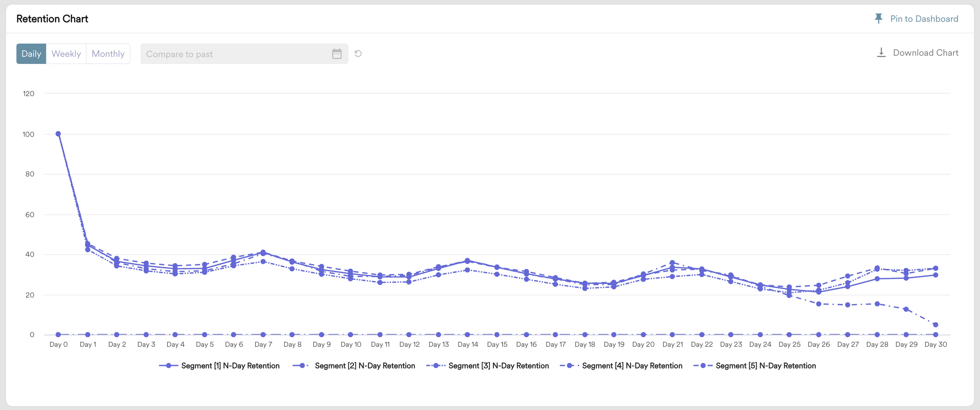Click the Day 7 peak data point
Viewport: 980px width, 410px height.
click(x=263, y=252)
